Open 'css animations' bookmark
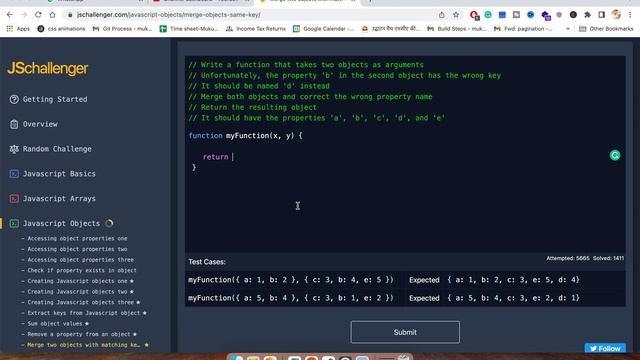 pos(61,29)
